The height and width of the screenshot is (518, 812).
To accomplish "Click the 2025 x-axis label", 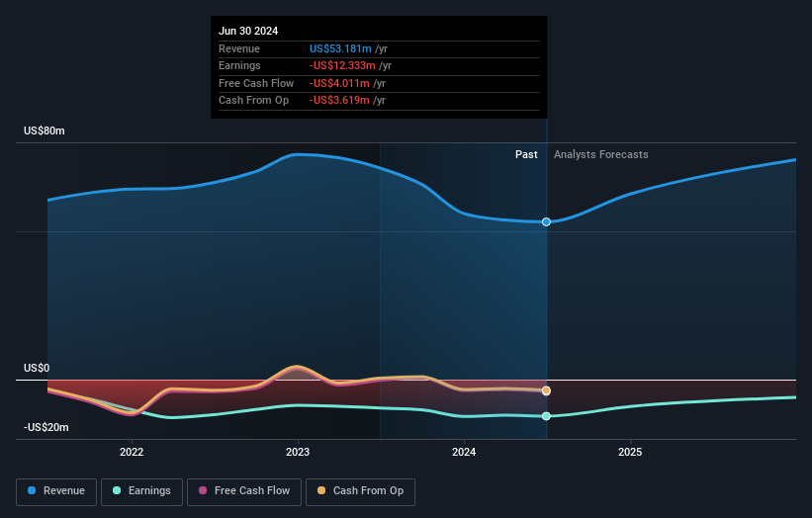I will [630, 453].
